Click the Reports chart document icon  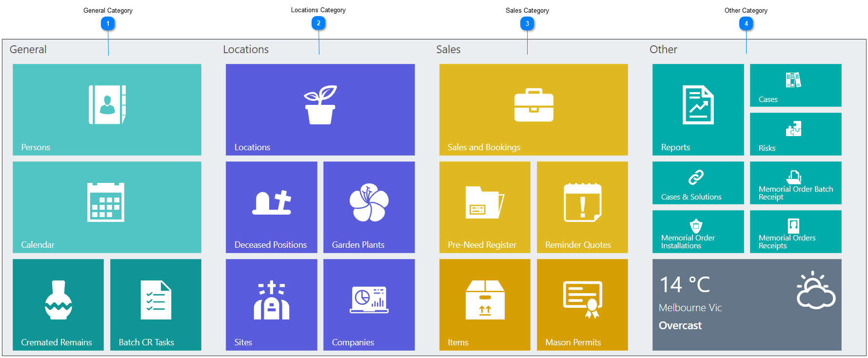click(x=698, y=105)
